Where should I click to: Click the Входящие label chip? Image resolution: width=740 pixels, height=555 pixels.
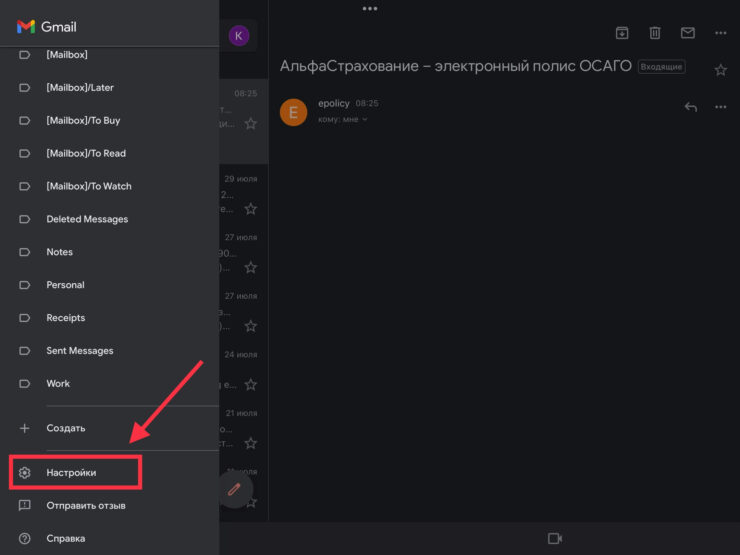pyautogui.click(x=662, y=67)
